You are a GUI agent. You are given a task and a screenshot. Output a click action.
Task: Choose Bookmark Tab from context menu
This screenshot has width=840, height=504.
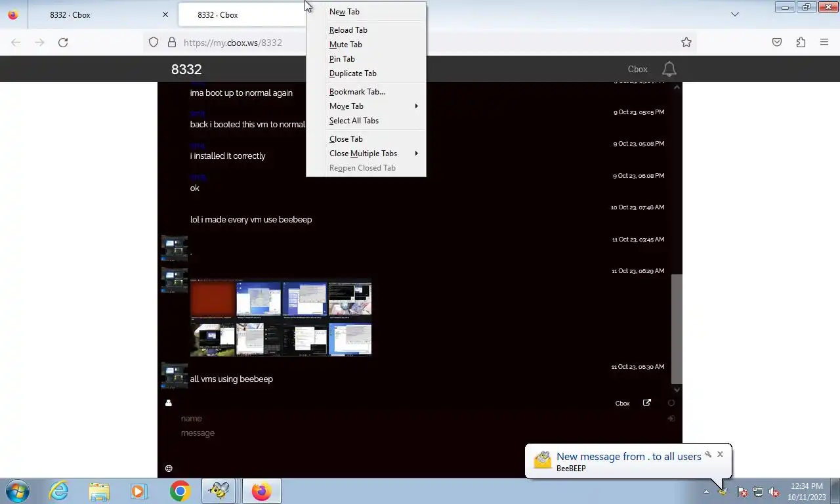366,92
